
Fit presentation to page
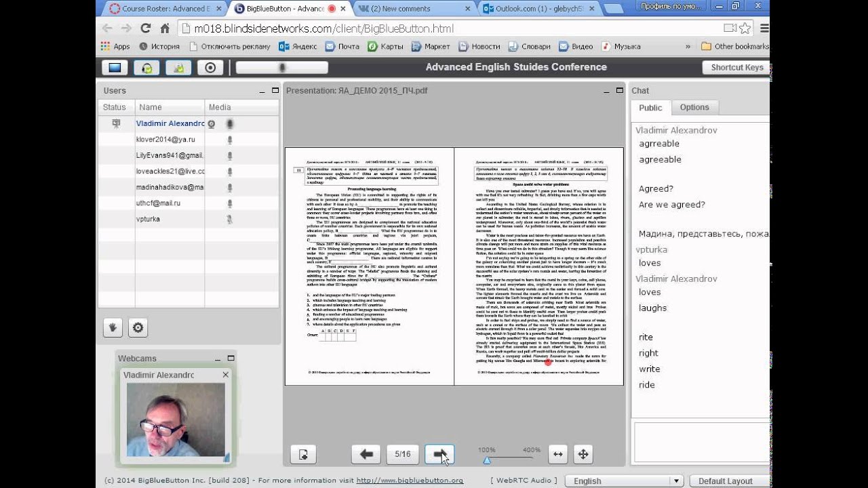point(583,454)
